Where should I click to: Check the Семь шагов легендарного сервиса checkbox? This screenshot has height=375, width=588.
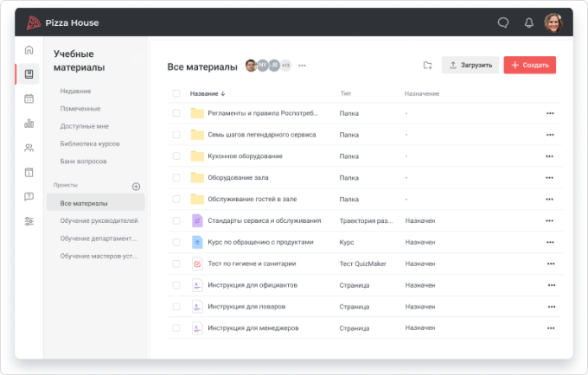pos(176,135)
